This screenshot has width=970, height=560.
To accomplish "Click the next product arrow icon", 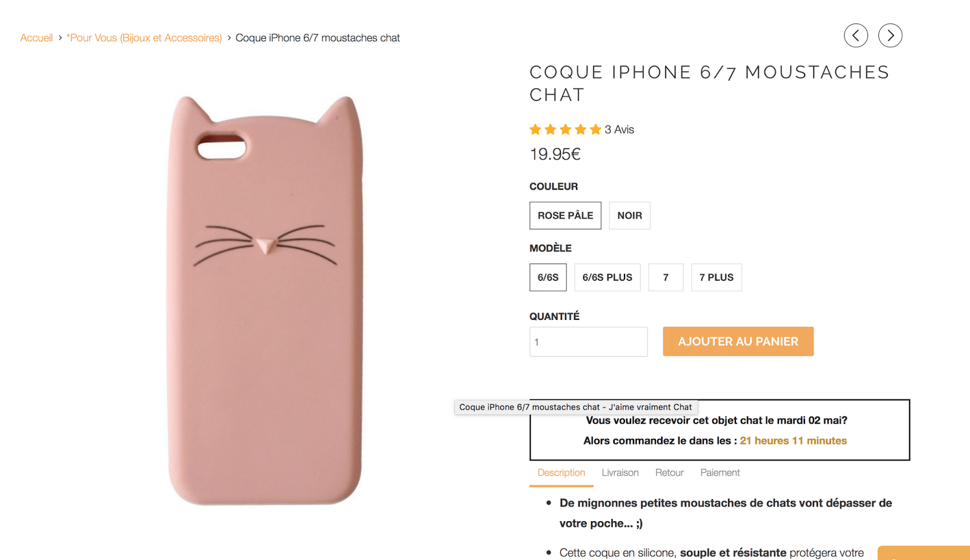I will pos(890,36).
